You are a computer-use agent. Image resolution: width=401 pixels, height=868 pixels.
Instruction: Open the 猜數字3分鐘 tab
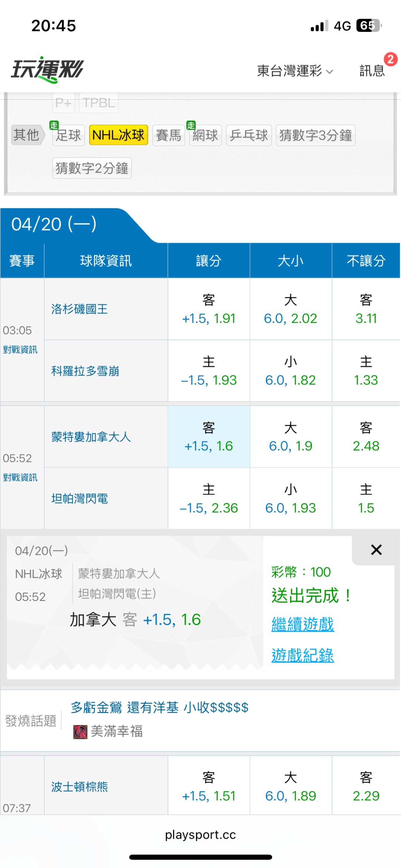[315, 135]
